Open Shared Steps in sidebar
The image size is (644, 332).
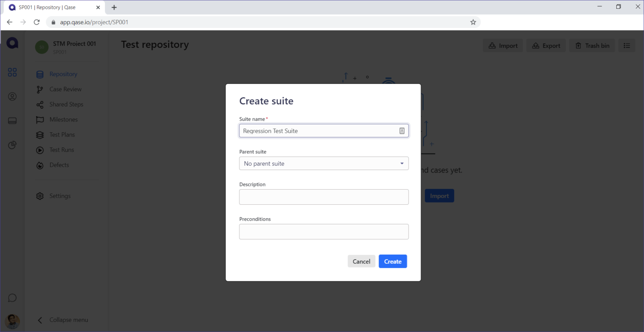pyautogui.click(x=66, y=105)
